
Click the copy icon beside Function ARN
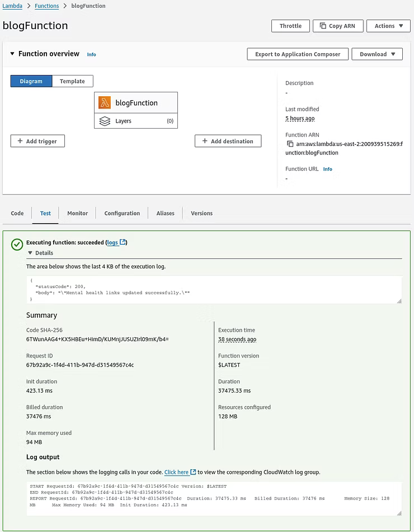point(290,144)
